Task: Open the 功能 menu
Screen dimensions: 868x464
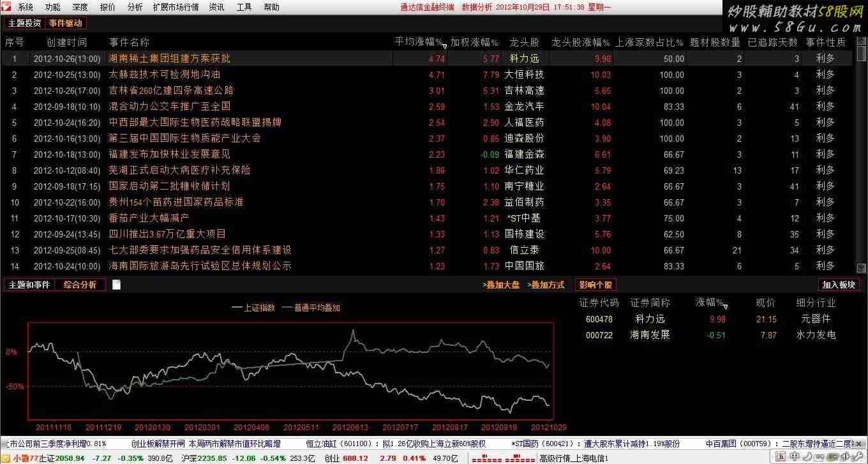Action: 53,8
